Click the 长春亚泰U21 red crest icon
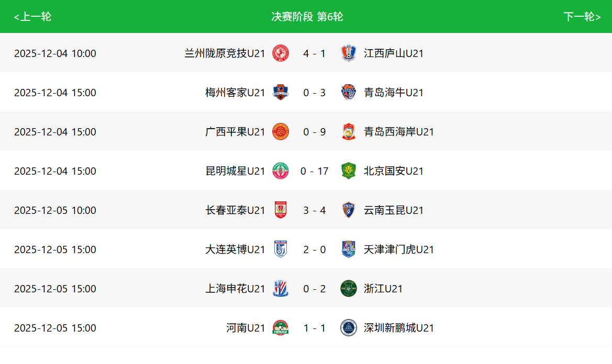This screenshot has width=612, height=364. 281,210
